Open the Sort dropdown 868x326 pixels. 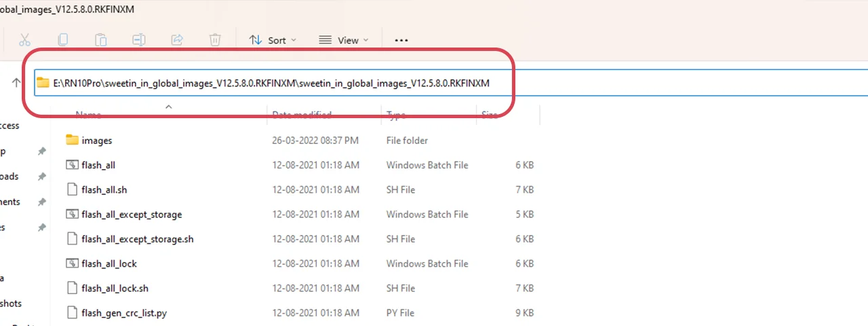(x=273, y=40)
